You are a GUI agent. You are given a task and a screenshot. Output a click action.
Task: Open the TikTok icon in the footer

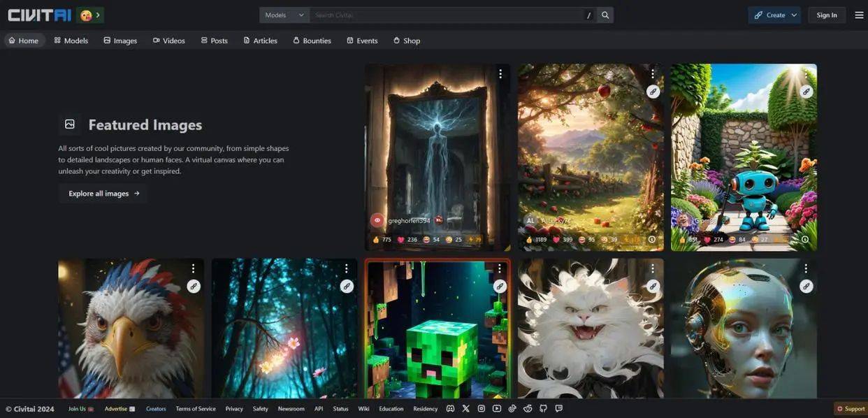pyautogui.click(x=512, y=408)
